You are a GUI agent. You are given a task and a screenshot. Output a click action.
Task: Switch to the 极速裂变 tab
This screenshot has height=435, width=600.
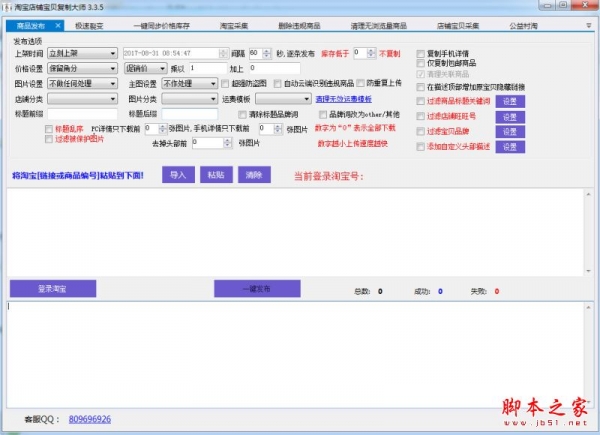pyautogui.click(x=89, y=26)
